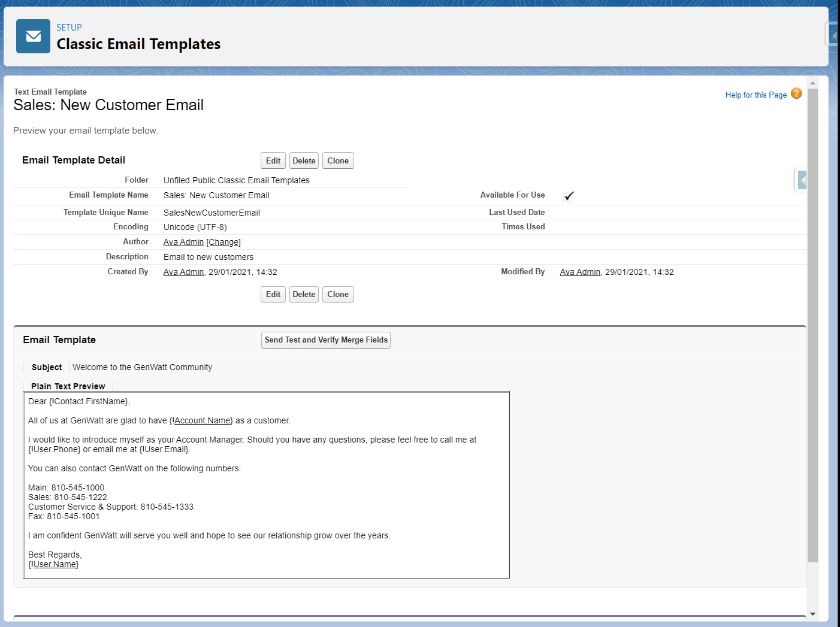Click the Best Regards line in preview

coord(55,555)
